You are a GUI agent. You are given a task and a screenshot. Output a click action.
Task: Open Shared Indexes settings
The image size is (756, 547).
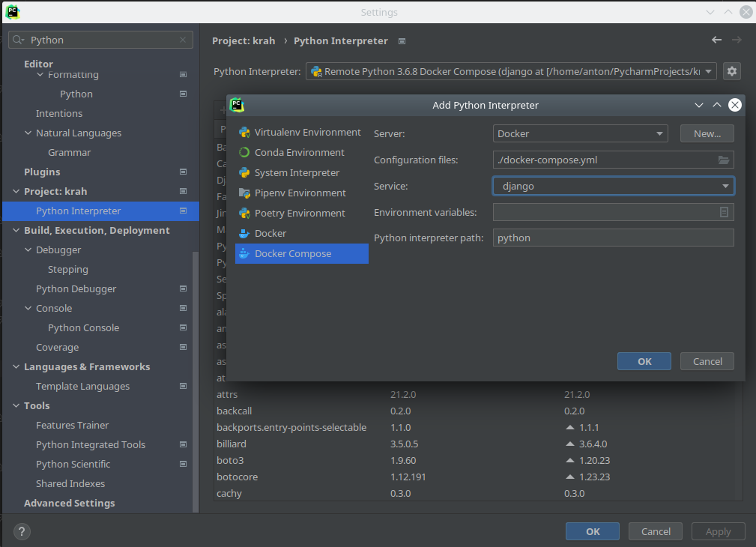(70, 483)
